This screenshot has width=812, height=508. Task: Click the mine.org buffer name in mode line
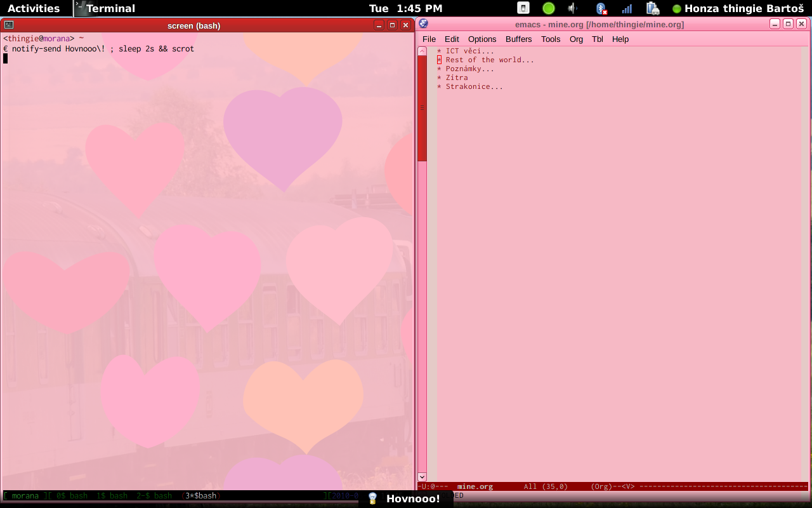(475, 486)
